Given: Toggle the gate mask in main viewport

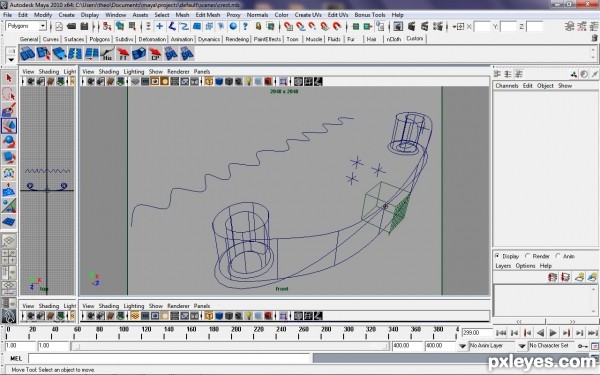Looking at the screenshot, I should click(x=165, y=82).
